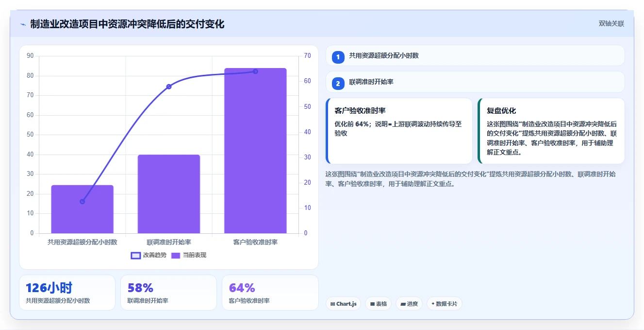Click the 客户验收准时率 x-axis label

pos(255,242)
